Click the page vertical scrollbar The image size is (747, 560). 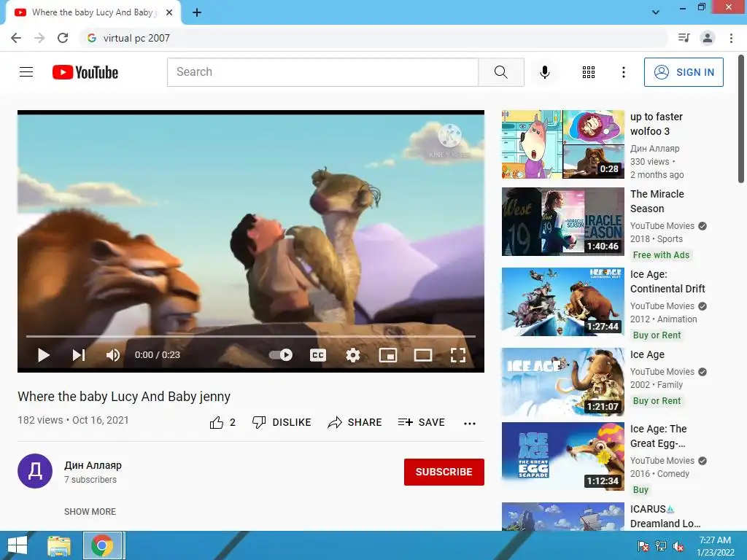(x=741, y=118)
